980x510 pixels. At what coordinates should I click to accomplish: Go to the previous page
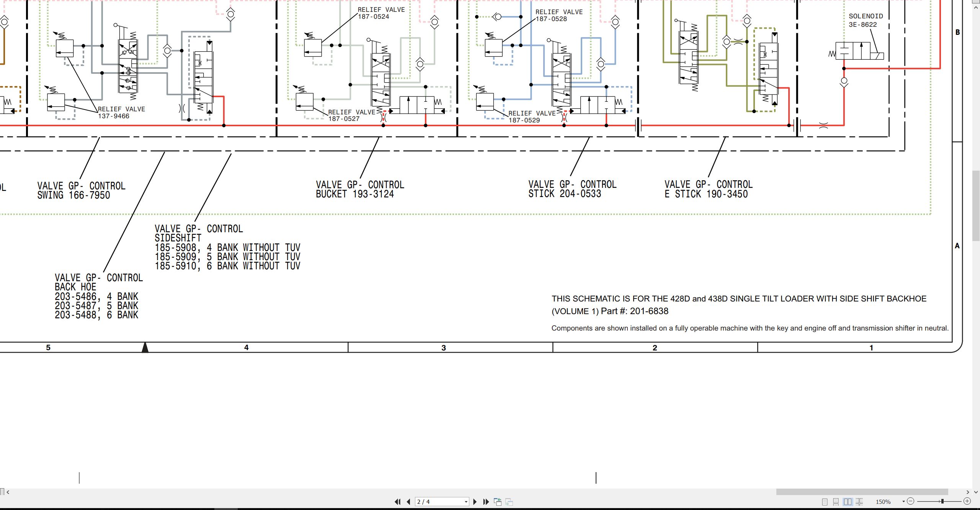408,502
